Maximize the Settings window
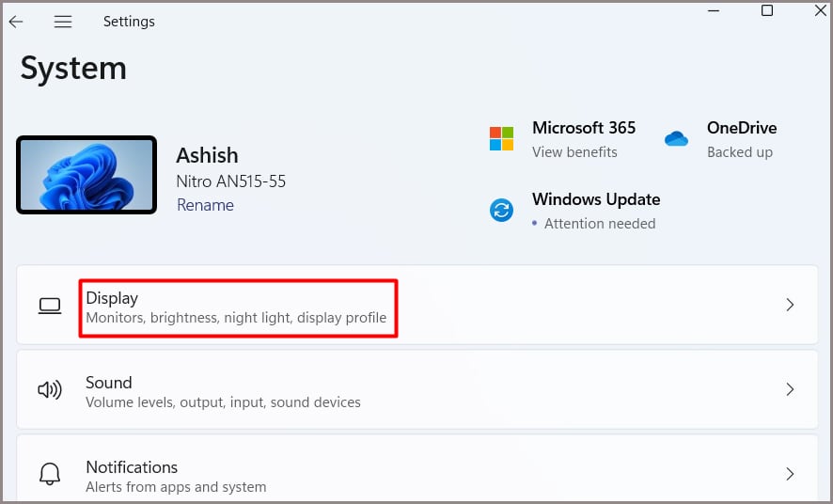The width and height of the screenshot is (833, 504). pos(767,10)
